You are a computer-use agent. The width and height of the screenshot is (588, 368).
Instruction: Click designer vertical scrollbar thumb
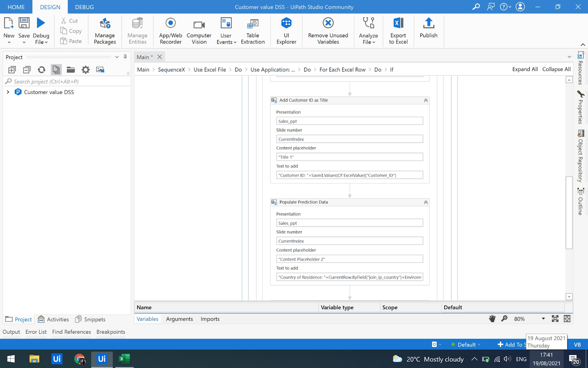(x=569, y=213)
